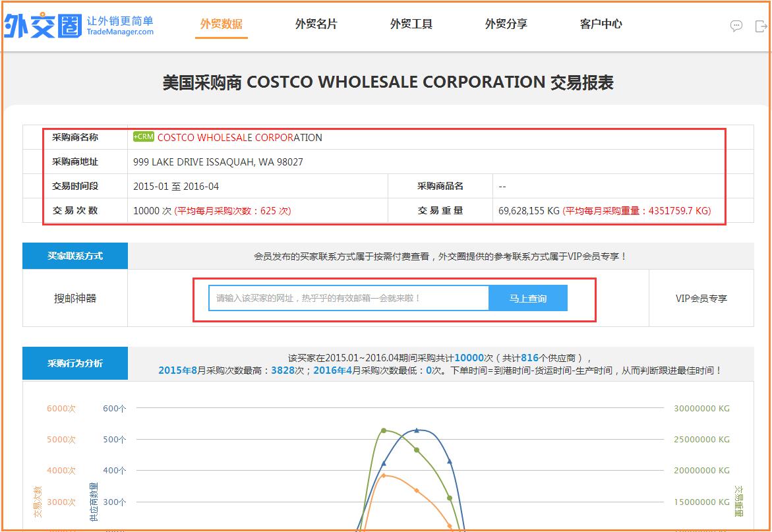Viewport: 772px width, 532px height.
Task: Click the 交易重量 vertical axis title
Action: [738, 502]
